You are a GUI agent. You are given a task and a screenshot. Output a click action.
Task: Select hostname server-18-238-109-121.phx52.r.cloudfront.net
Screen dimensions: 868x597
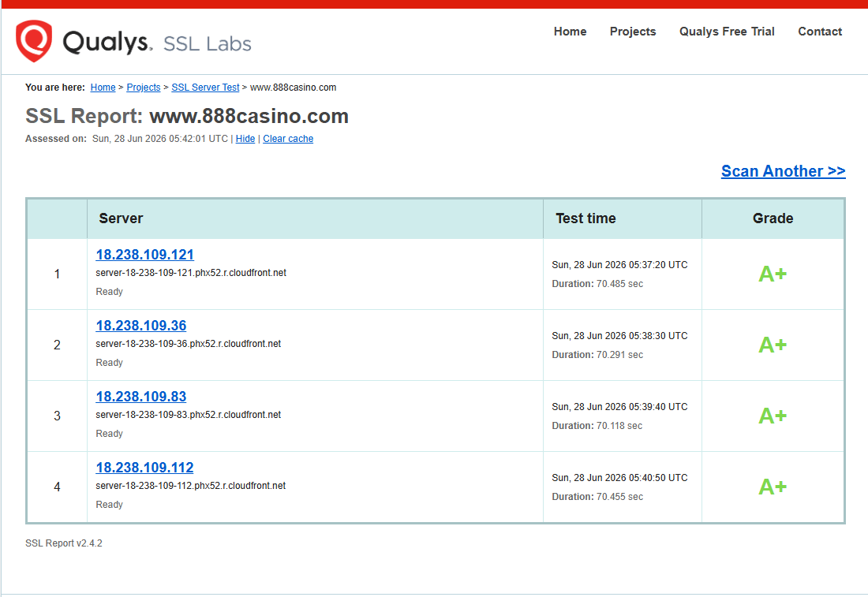191,273
